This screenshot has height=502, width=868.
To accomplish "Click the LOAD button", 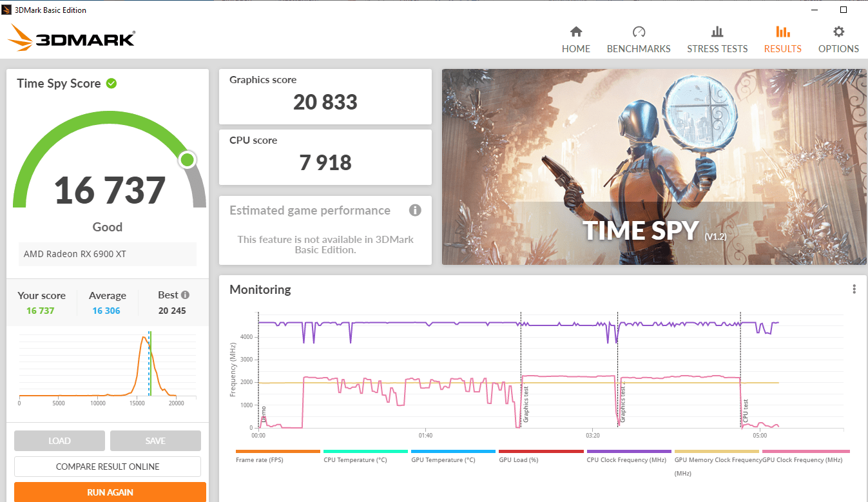I will pyautogui.click(x=59, y=441).
